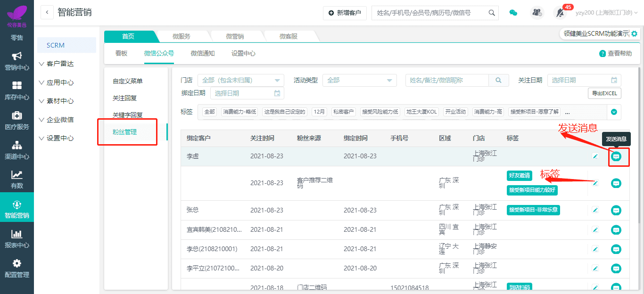Expand 客户雷达 in the side menu
The image size is (644, 294).
click(60, 64)
